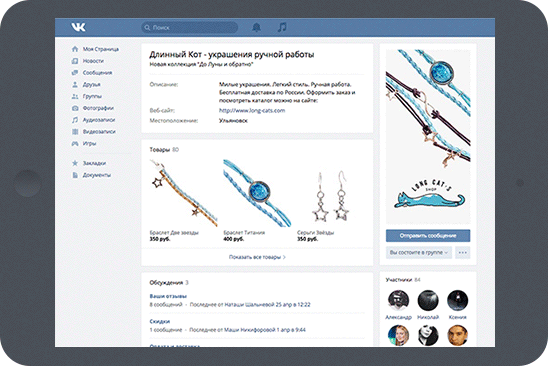
Task: Open notifications via the bell icon
Action: pyautogui.click(x=257, y=27)
